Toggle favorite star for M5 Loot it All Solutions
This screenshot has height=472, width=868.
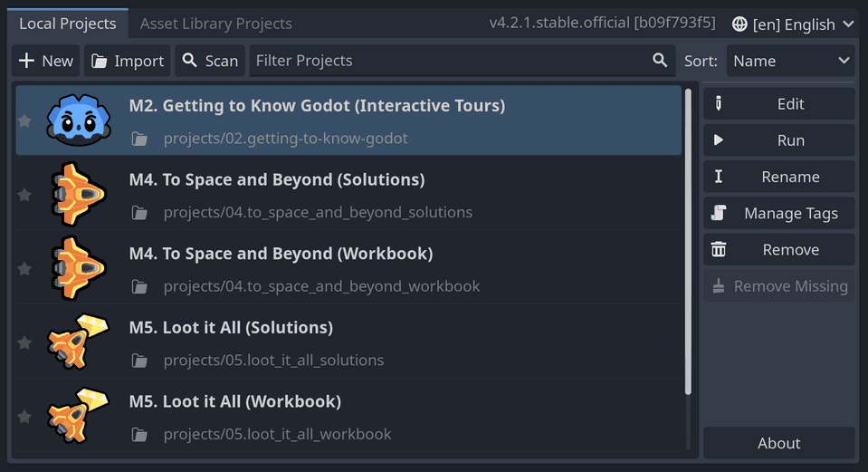click(24, 343)
